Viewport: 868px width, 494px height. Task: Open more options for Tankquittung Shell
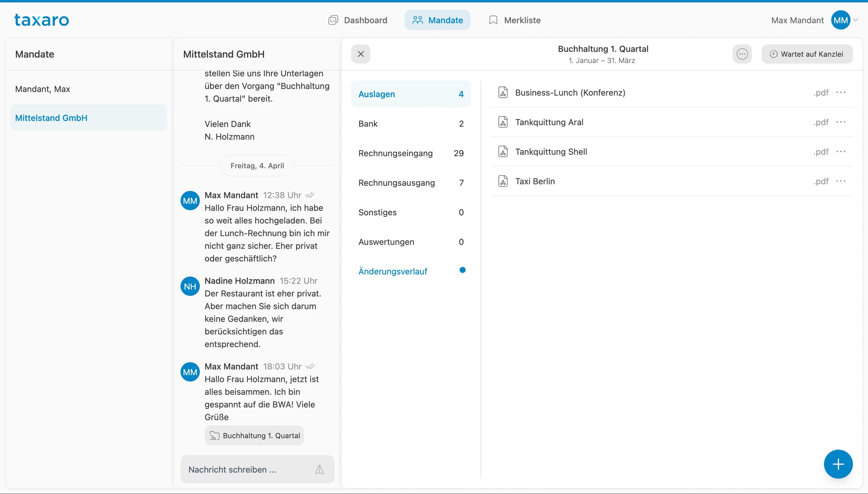(841, 151)
